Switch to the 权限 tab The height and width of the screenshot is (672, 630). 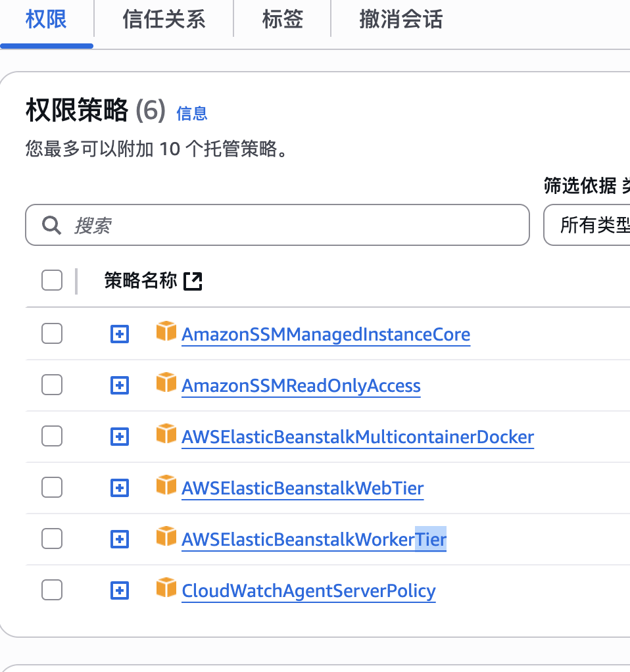click(x=46, y=20)
